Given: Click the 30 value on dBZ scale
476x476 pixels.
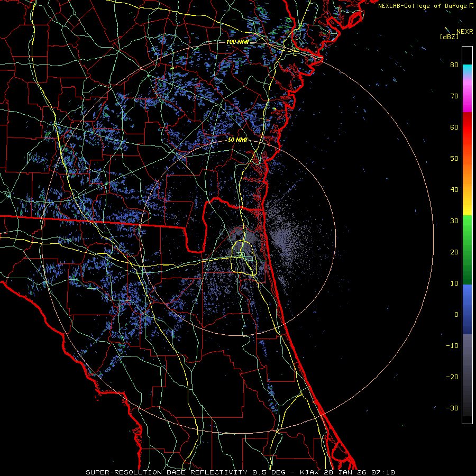Looking at the screenshot, I should (454, 221).
